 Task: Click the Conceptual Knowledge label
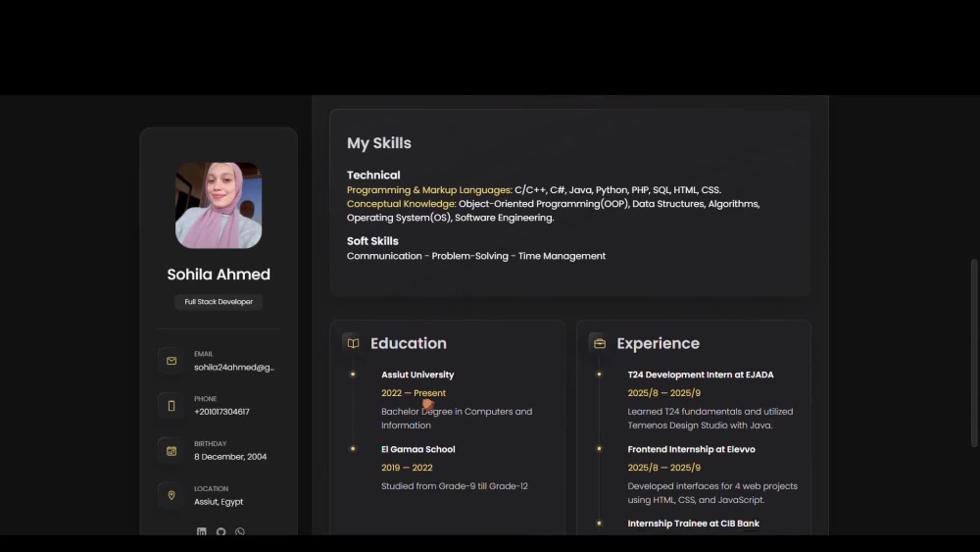pos(401,204)
